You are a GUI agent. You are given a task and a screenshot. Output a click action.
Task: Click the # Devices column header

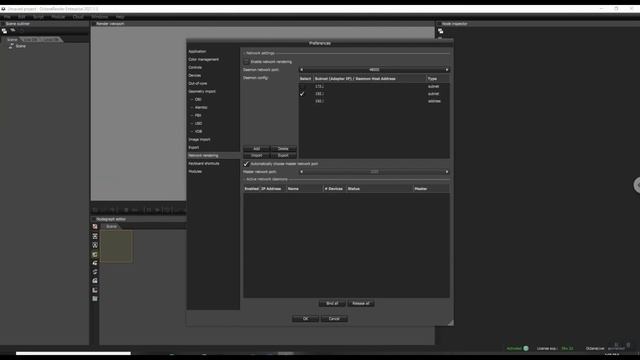tap(334, 189)
